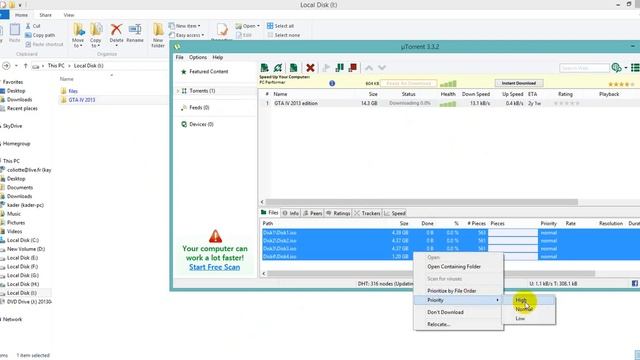Switch to Ratings tab in details pane
Screen dimensions: 640x360
(x=338, y=213)
